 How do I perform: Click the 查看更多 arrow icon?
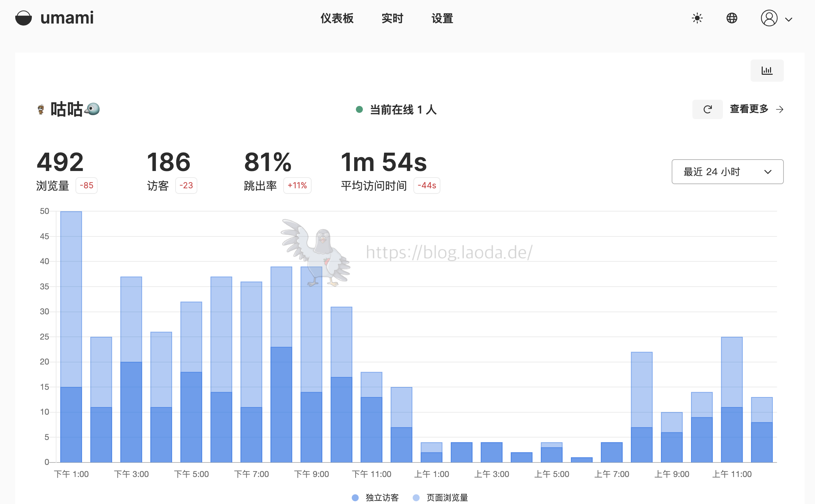tap(780, 110)
